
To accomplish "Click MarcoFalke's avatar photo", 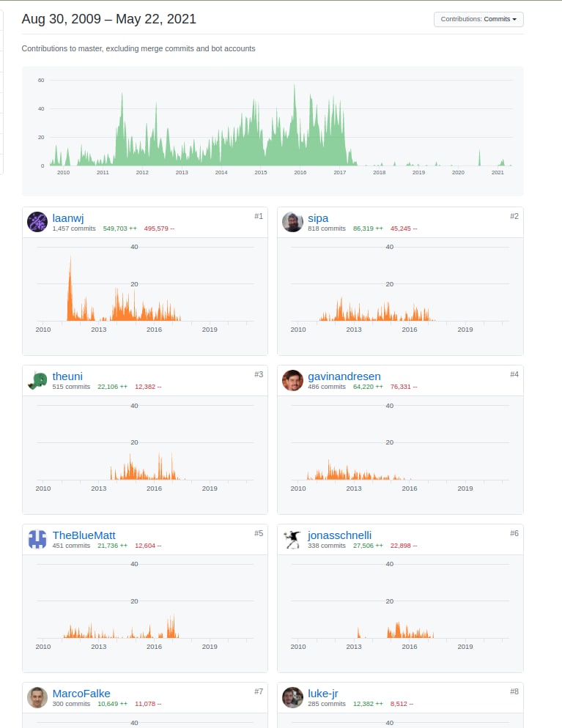I will [x=37, y=697].
